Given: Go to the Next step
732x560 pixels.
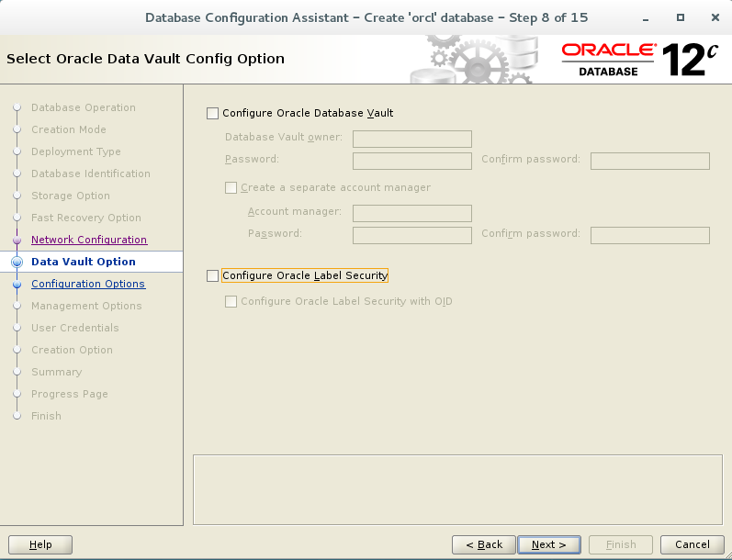Looking at the screenshot, I should pos(549,544).
